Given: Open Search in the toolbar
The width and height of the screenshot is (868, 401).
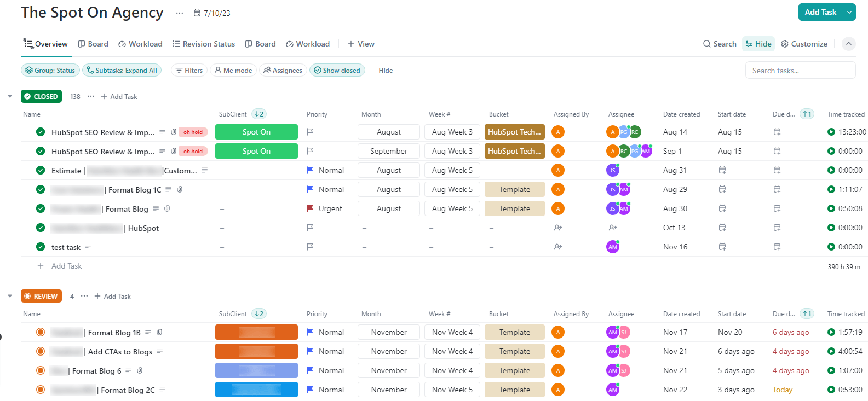Looking at the screenshot, I should (x=720, y=44).
